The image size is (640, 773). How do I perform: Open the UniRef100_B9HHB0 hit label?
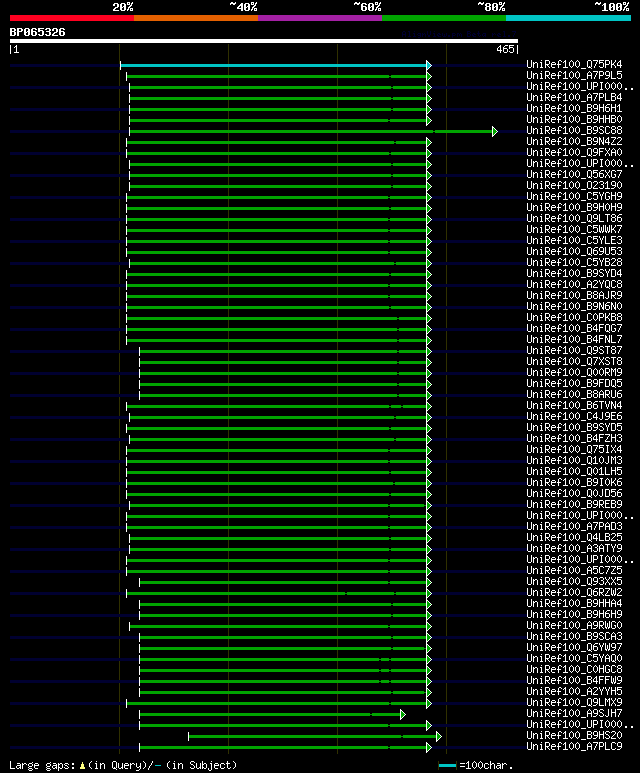tap(574, 119)
